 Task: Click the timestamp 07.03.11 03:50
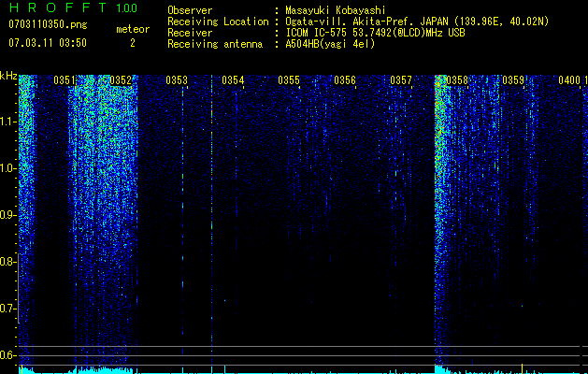(x=48, y=43)
